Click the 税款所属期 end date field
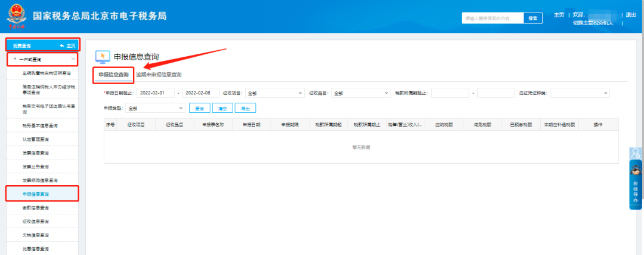The width and height of the screenshot is (644, 255). 496,93
